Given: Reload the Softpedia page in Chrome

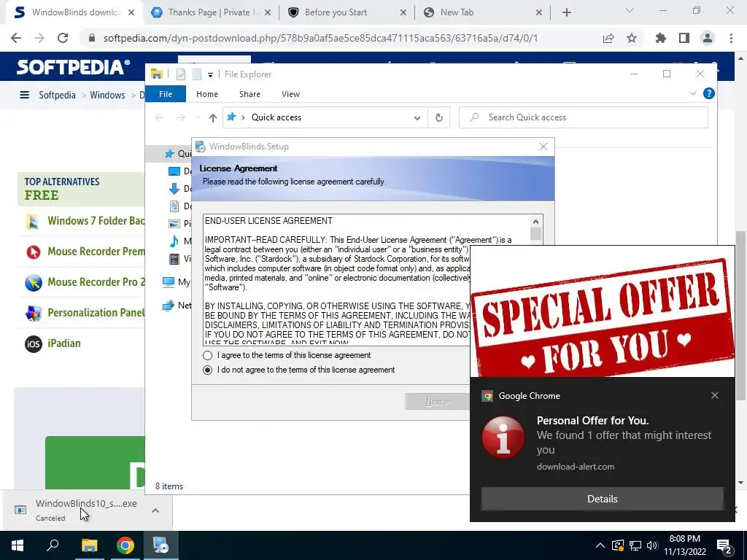Looking at the screenshot, I should tap(63, 38).
